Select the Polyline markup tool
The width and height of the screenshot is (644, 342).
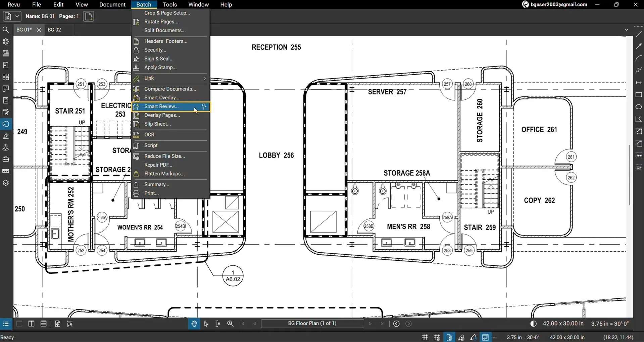pos(639,71)
